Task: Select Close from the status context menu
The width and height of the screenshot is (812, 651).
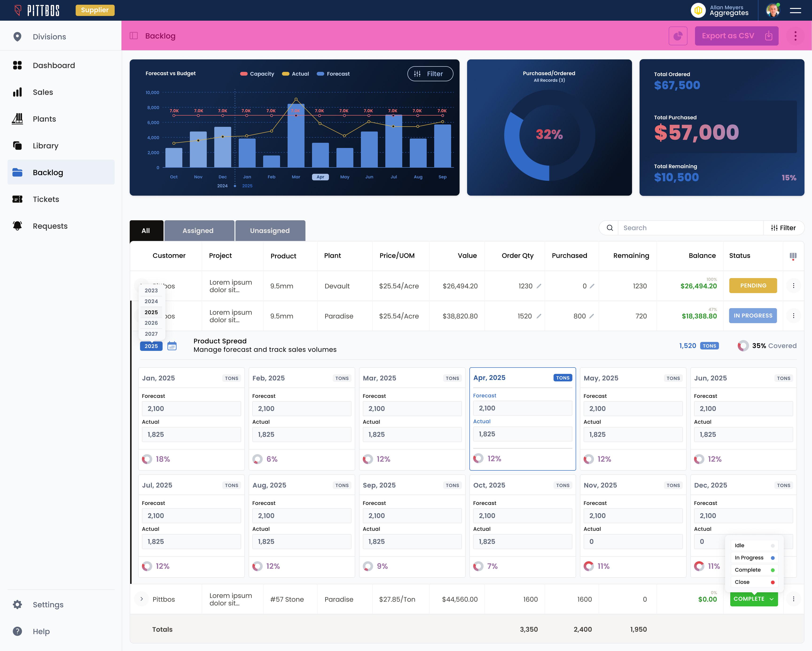Action: click(742, 582)
